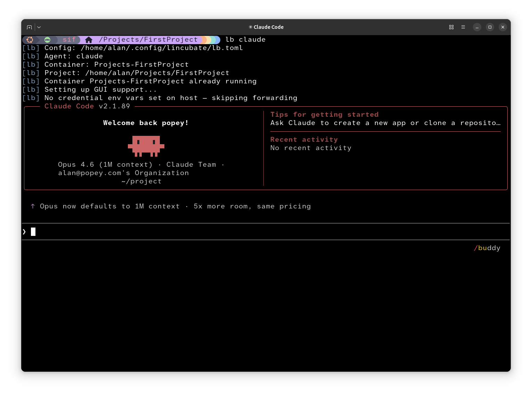Click the 'Opus 4.6 (1M context)' line
This screenshot has height=395, width=532.
141,165
